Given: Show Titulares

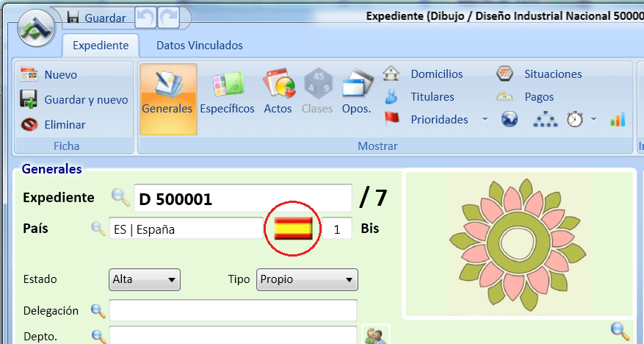Looking at the screenshot, I should pos(433,96).
